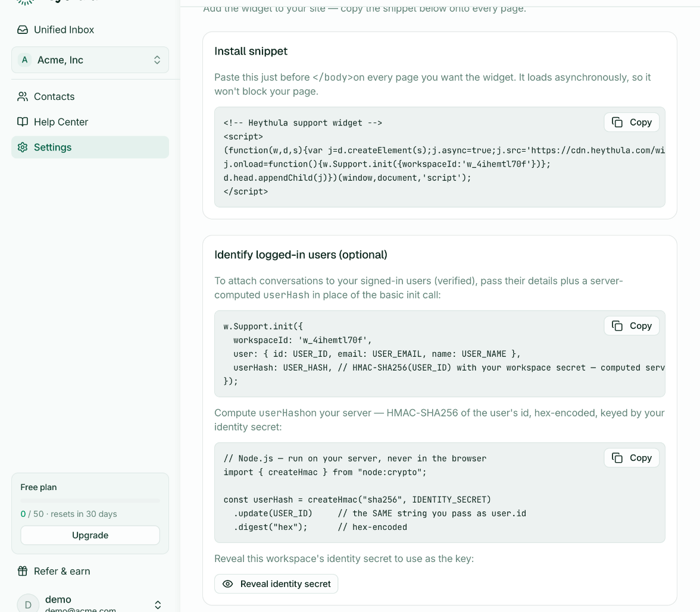Click the eye icon on Reveal identity secret

tap(227, 584)
